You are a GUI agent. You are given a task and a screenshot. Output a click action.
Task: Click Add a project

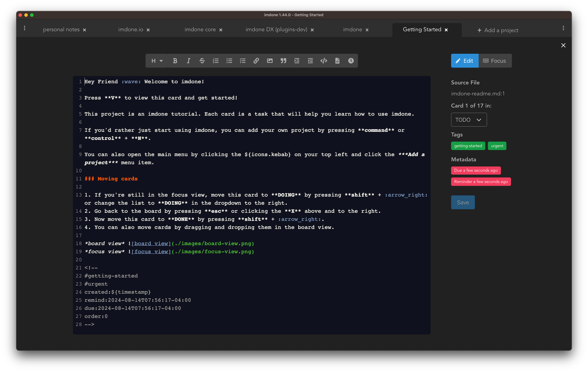(498, 30)
